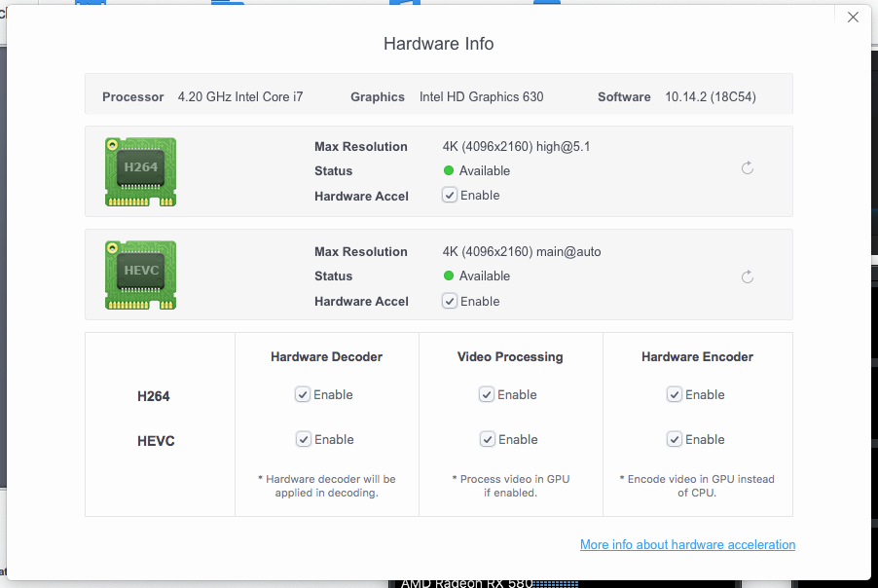This screenshot has height=588, width=878.
Task: Click '4K (4096x2160) main@auto' resolution value
Action: 522,252
